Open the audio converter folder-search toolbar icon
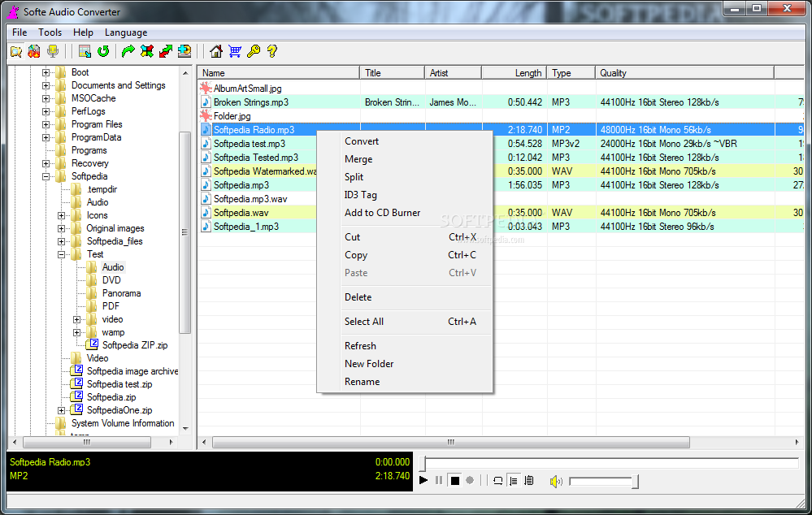This screenshot has height=515, width=812. pos(16,51)
